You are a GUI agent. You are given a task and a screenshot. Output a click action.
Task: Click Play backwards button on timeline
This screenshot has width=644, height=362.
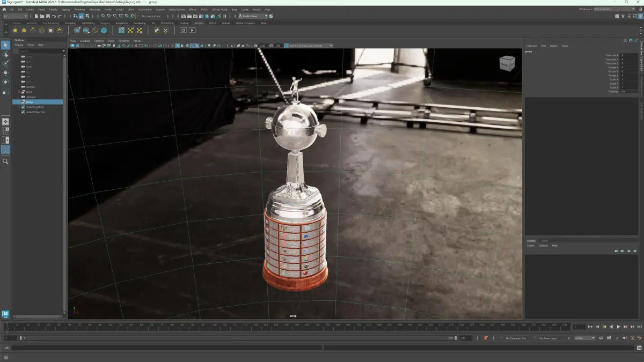click(611, 327)
